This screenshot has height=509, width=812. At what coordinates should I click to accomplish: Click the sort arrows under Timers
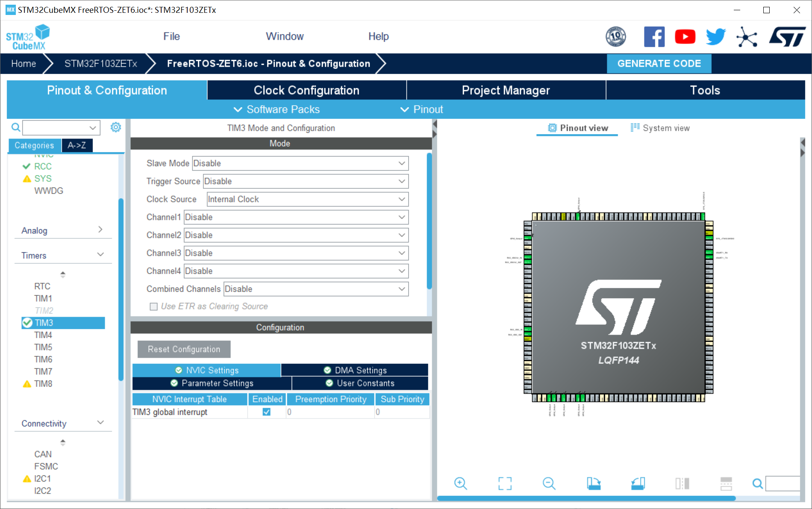pyautogui.click(x=63, y=274)
